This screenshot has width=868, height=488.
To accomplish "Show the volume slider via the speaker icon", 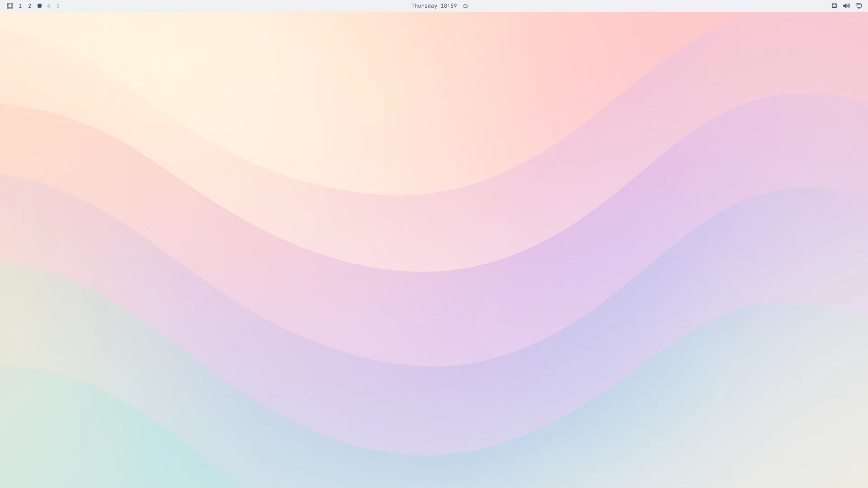I will [x=846, y=6].
